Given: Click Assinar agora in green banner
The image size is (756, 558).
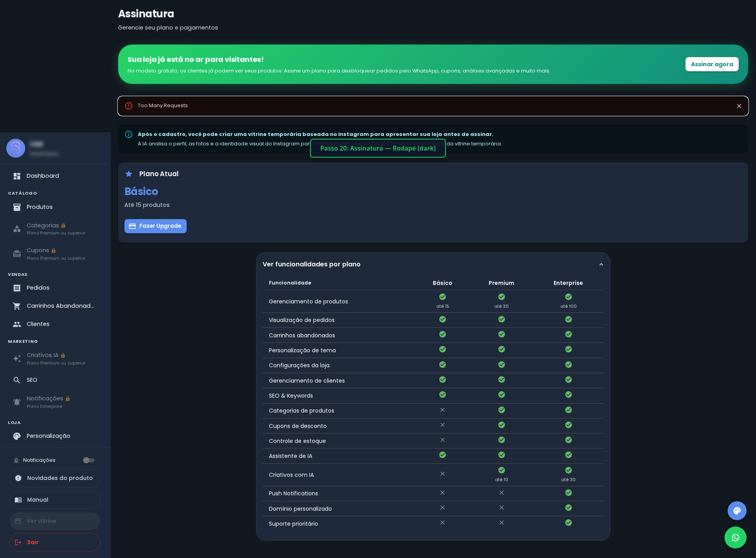Looking at the screenshot, I should click(712, 64).
